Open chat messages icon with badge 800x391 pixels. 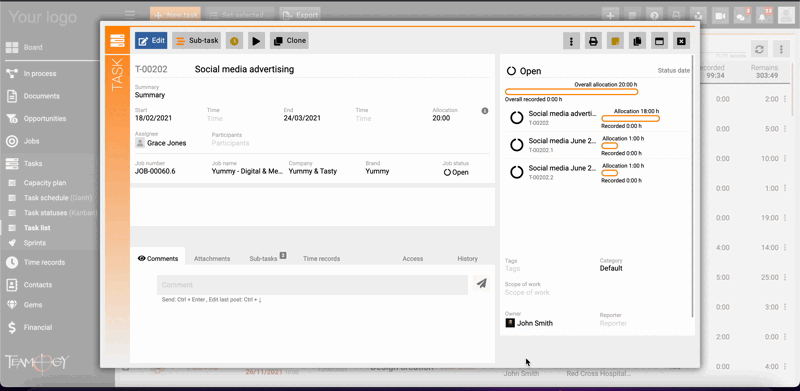point(742,16)
